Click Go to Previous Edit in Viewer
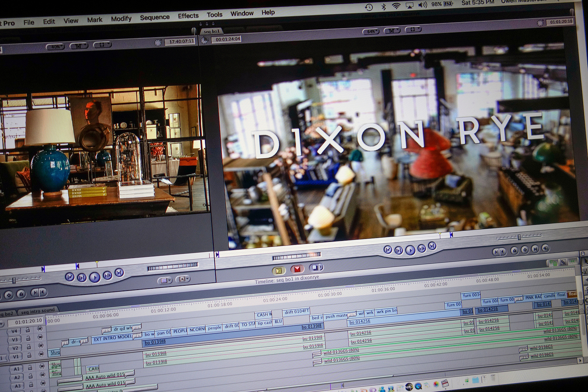588x392 pixels. (x=69, y=277)
